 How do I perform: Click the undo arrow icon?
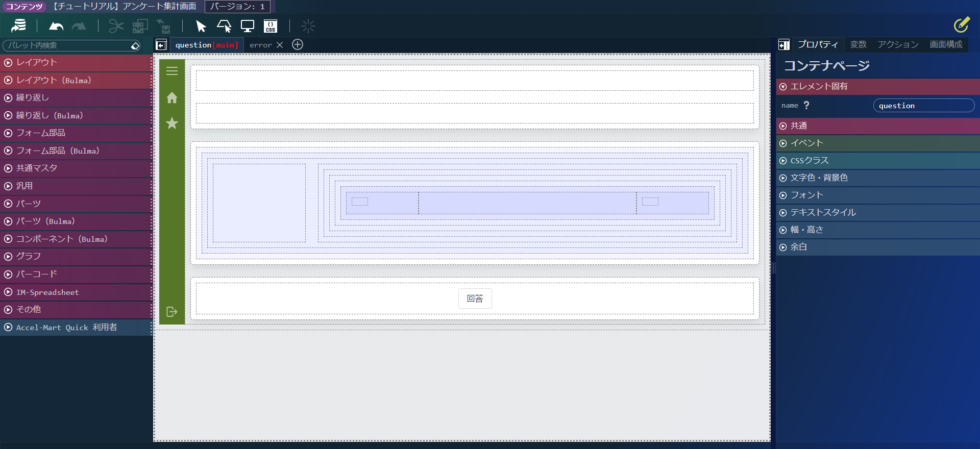click(x=56, y=26)
